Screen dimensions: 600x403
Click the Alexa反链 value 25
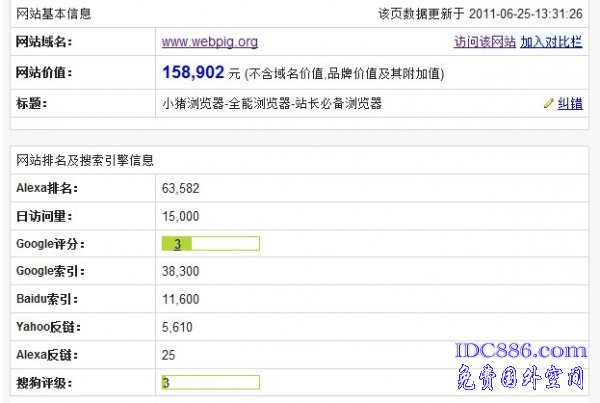pos(168,355)
